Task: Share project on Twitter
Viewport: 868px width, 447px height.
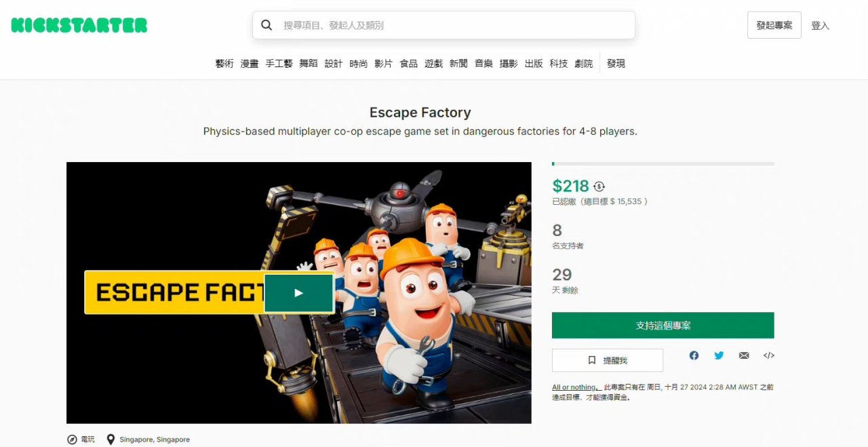Action: click(719, 355)
